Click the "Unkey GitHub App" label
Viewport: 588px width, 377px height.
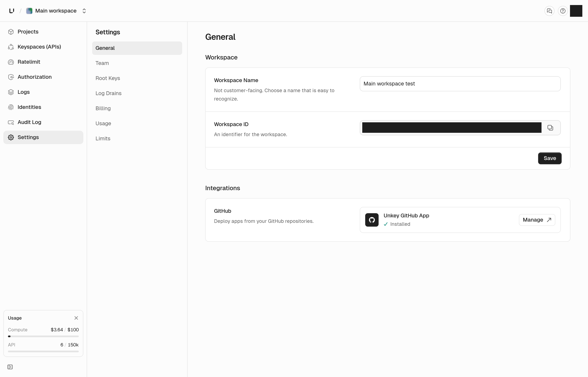[406, 216]
